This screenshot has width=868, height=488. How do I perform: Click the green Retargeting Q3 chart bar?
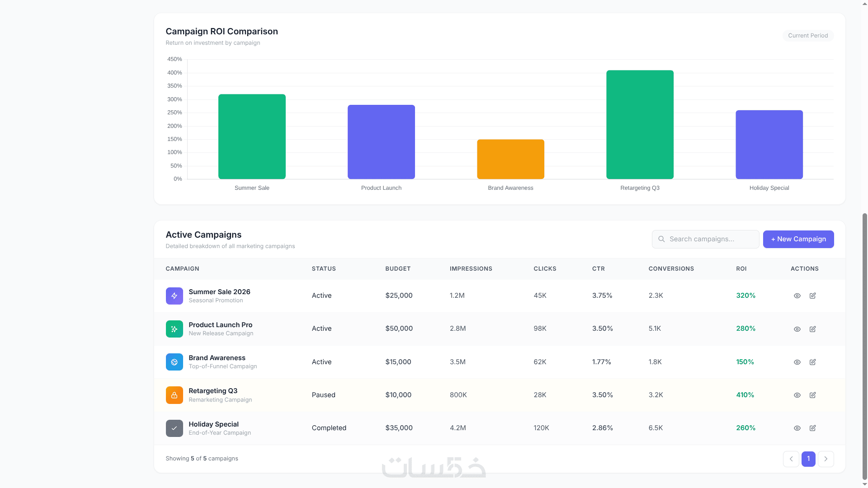pyautogui.click(x=640, y=125)
